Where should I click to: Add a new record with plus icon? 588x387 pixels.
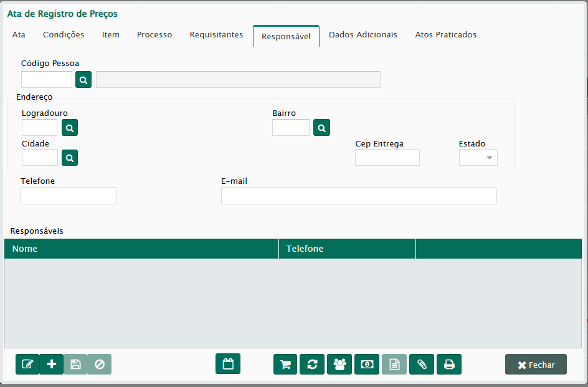52,365
